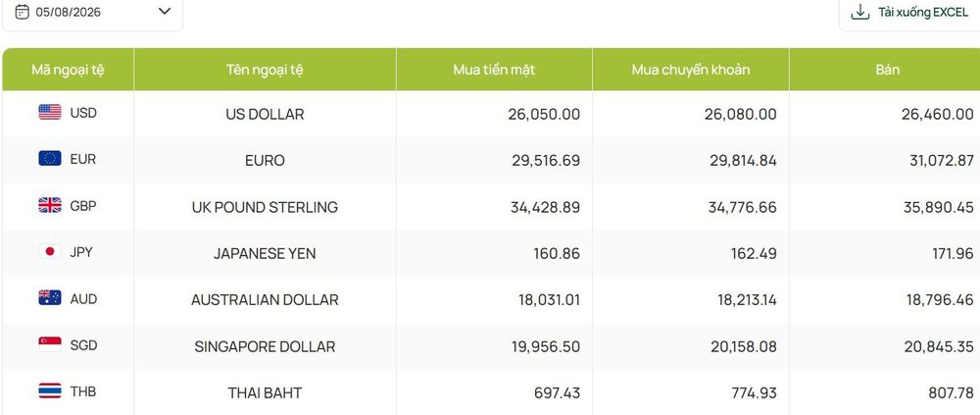This screenshot has height=415, width=980.
Task: Select the Mua chuyển khoản column header
Action: point(691,70)
